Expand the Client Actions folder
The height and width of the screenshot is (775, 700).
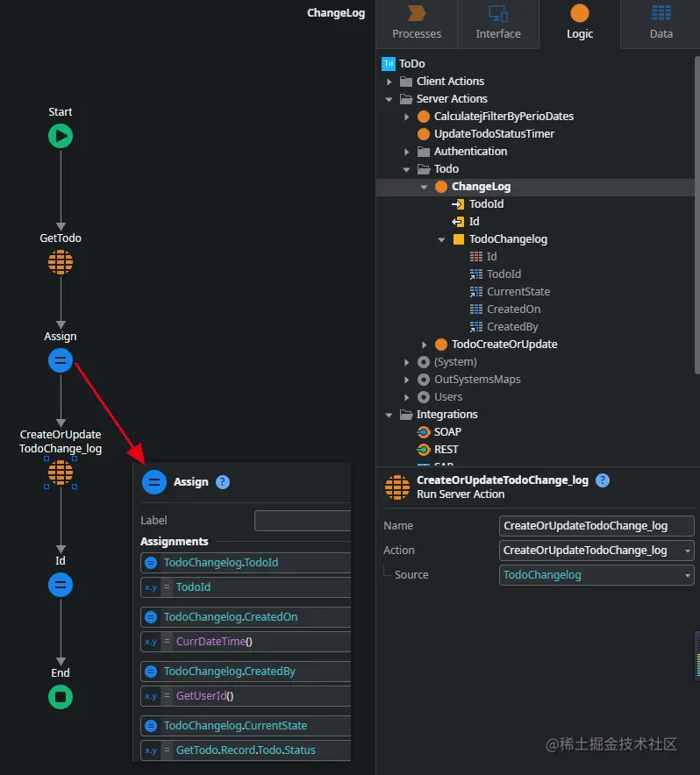tap(389, 82)
